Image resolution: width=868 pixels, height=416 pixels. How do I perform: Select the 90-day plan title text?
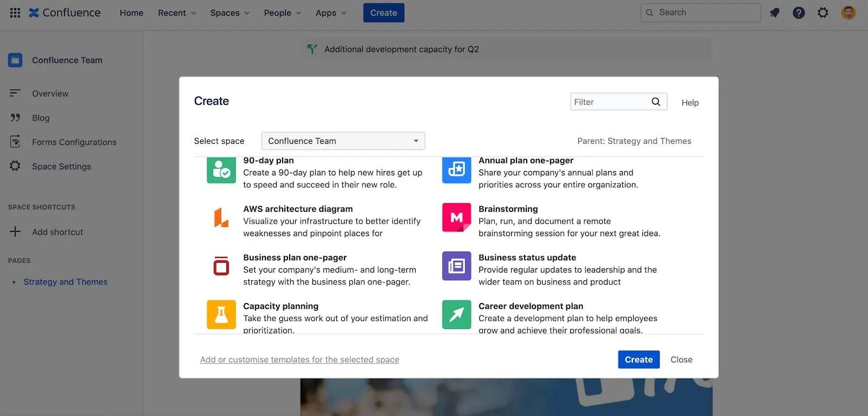click(269, 160)
